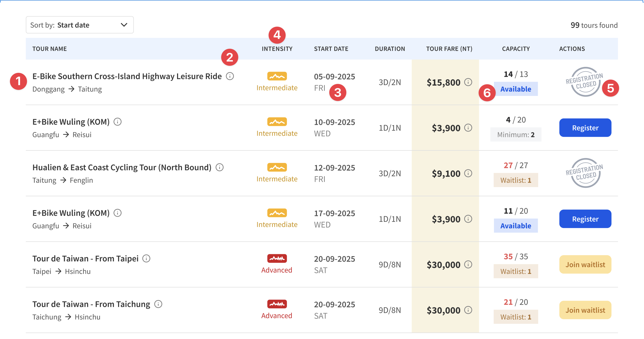644x339 pixels.
Task: Click the Advanced intensity icon for Taipei tour
Action: (277, 258)
